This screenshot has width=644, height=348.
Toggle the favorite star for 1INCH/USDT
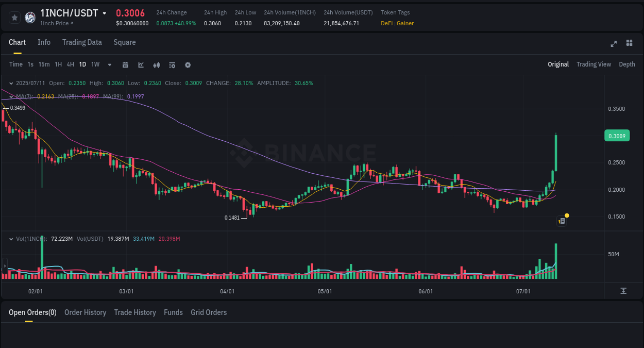(x=14, y=17)
